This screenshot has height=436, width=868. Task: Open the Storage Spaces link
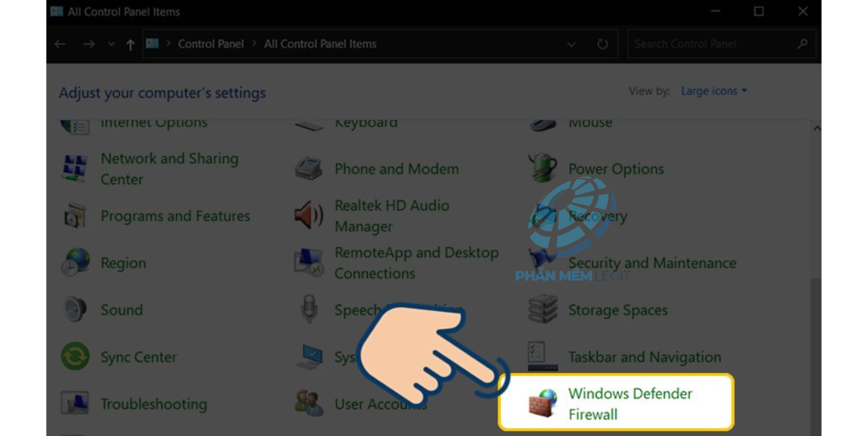pos(618,310)
